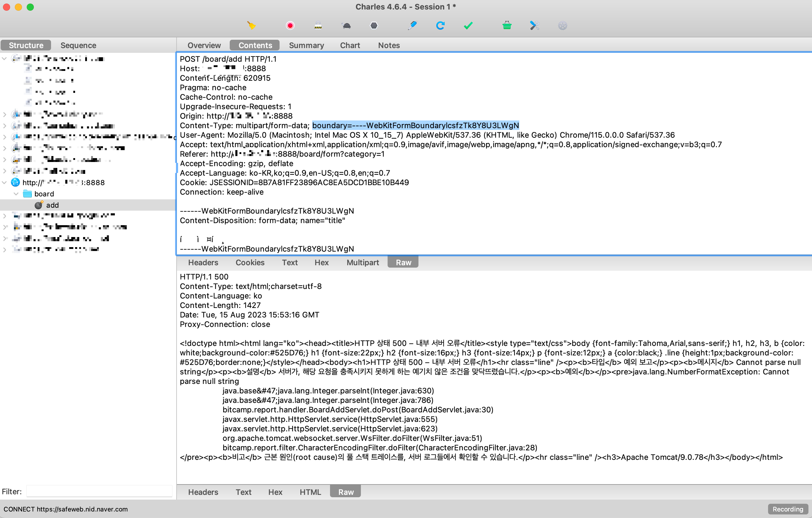Click the Recording status button
This screenshot has width=812, height=518.
pos(787,509)
